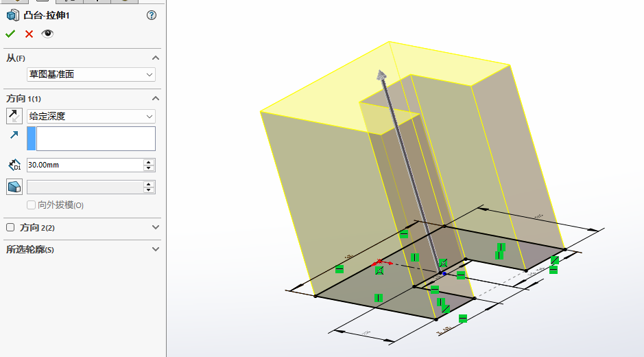The height and width of the screenshot is (357, 644).
Task: Click the draft on/off icon
Action: (14, 187)
